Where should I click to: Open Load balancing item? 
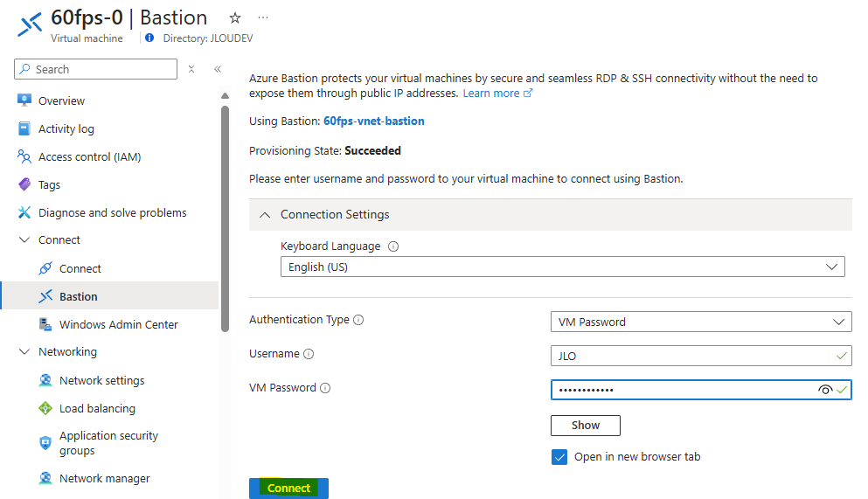click(x=97, y=408)
